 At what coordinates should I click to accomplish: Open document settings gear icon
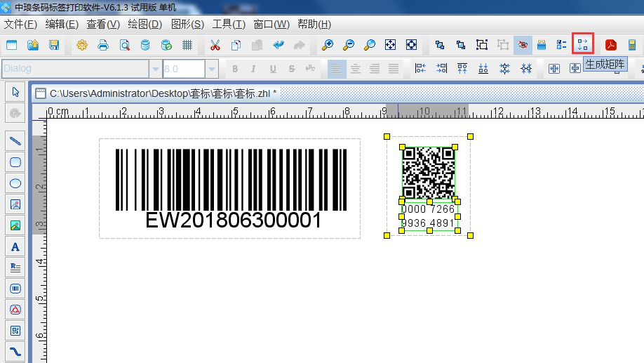[82, 45]
